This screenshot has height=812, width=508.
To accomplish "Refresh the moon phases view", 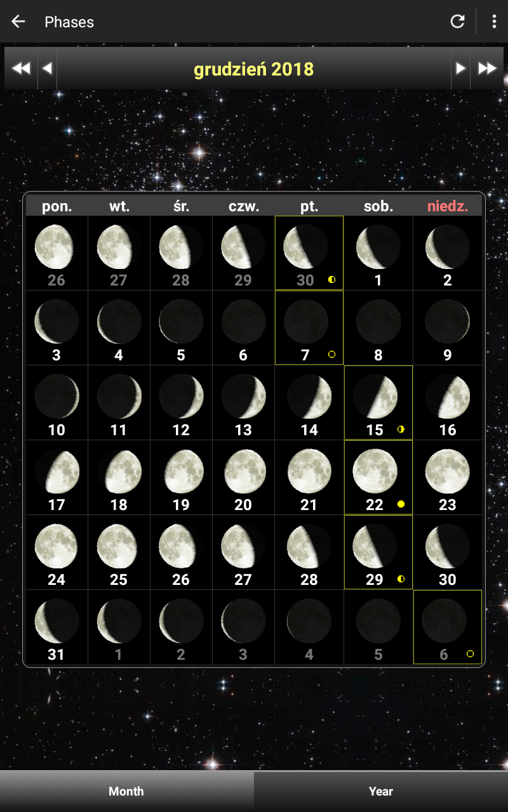I will tap(458, 22).
